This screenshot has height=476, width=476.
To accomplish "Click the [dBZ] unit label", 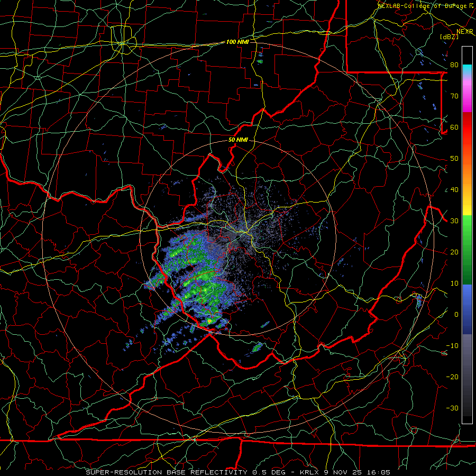I will click(x=449, y=36).
